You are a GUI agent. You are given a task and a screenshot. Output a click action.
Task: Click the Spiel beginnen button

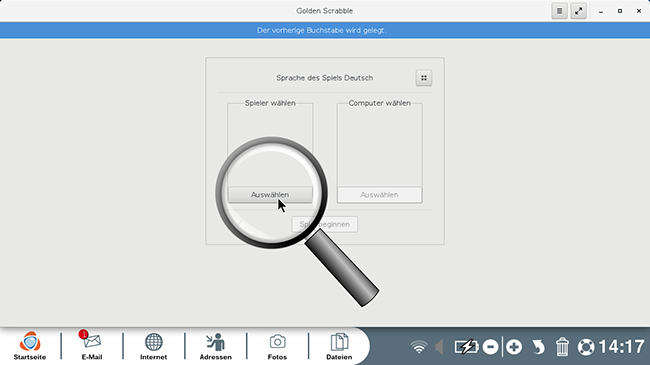click(325, 224)
